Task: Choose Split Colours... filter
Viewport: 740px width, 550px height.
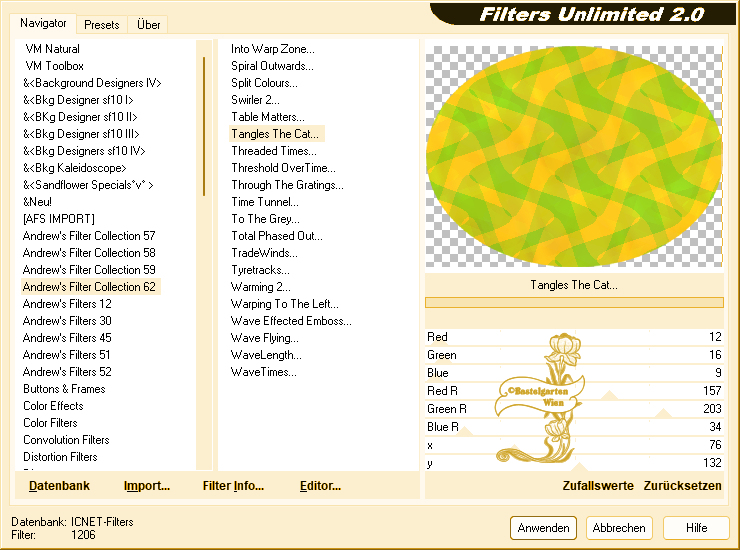Action: pos(264,83)
